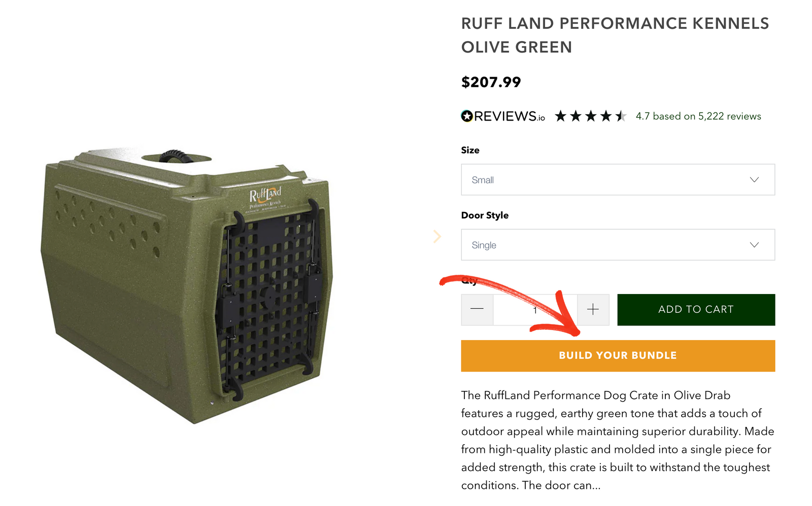Click the Build Your Bundle button

tap(617, 355)
